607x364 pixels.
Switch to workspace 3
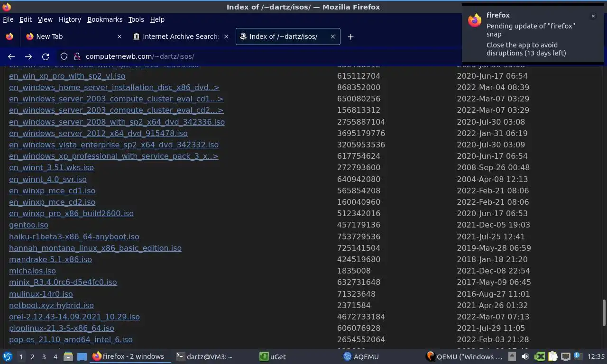coord(44,357)
